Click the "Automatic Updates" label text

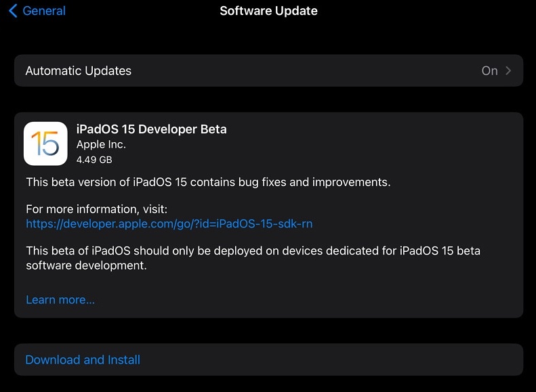(x=79, y=70)
